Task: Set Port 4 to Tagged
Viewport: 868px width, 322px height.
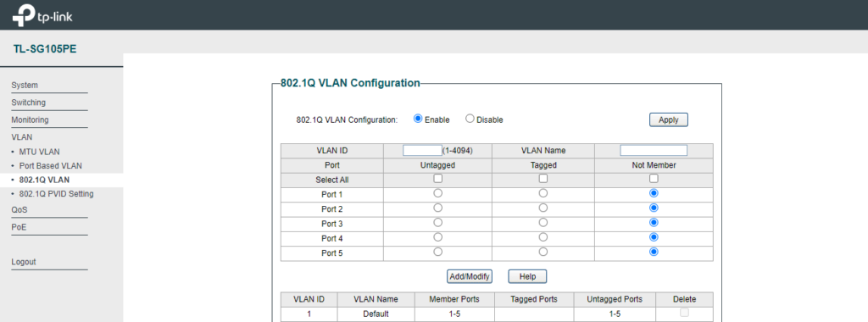Action: (543, 236)
